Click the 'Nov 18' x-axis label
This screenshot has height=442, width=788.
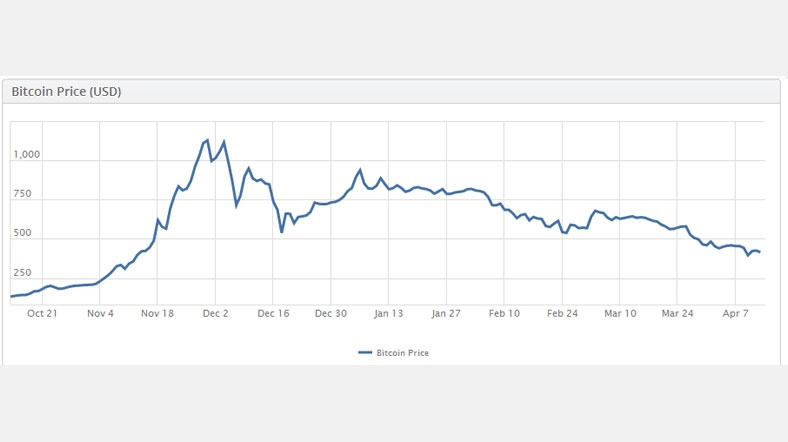157,313
